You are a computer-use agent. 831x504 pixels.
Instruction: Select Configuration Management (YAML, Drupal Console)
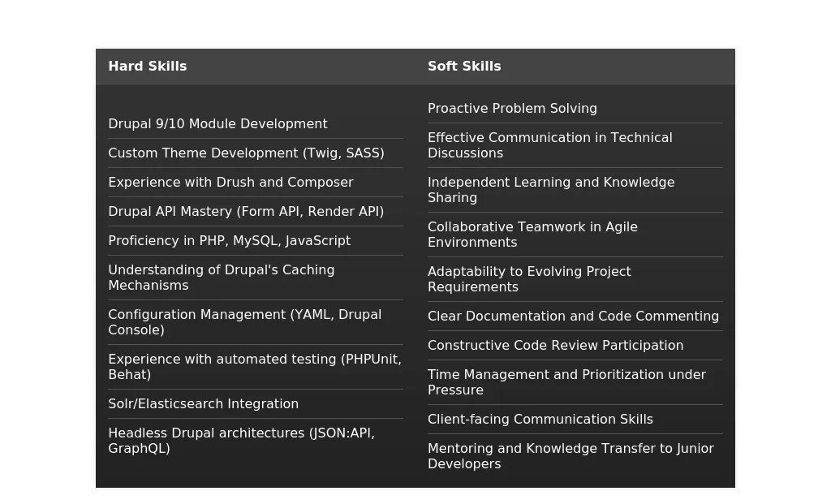point(244,322)
